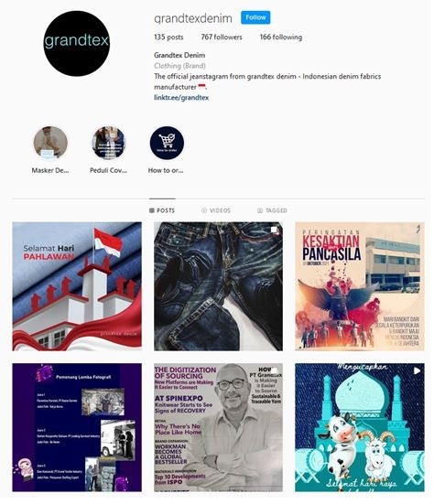View the 767 followers list

pyautogui.click(x=222, y=37)
